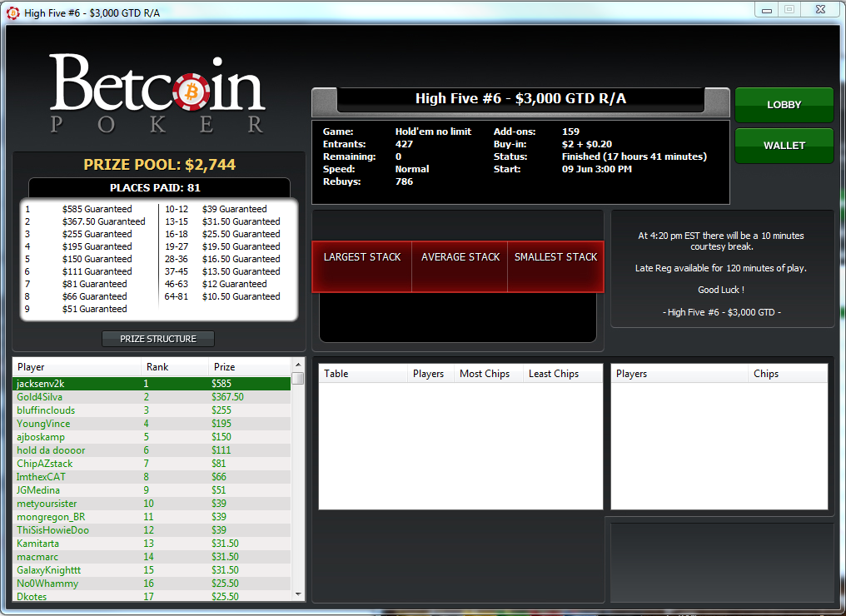Image resolution: width=846 pixels, height=616 pixels.
Task: Select player Dkotes row
Action: tap(152, 596)
